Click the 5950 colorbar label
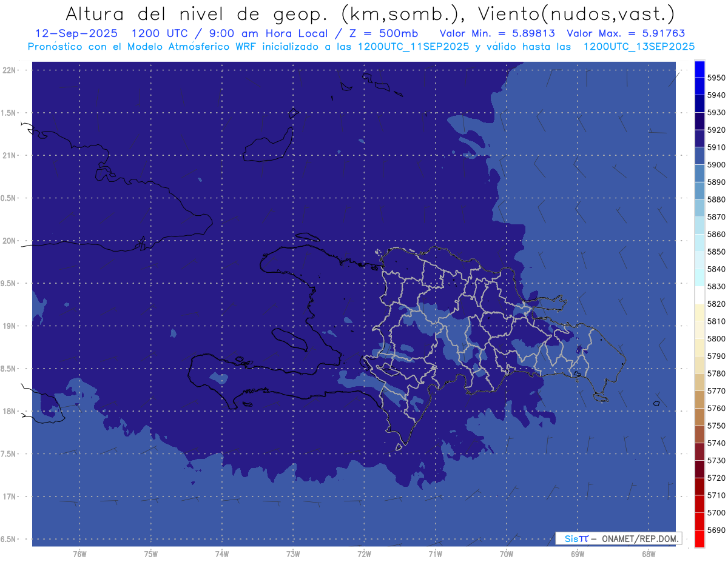 pyautogui.click(x=716, y=78)
